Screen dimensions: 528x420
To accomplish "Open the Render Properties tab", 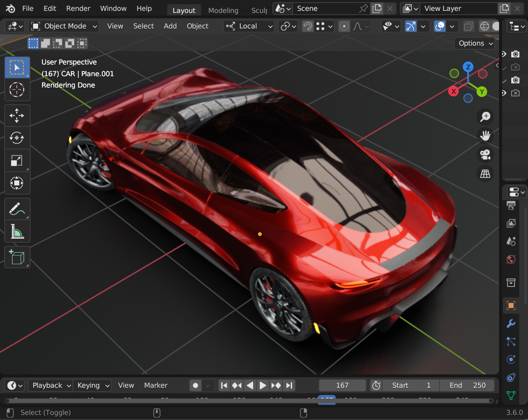I will click(511, 206).
